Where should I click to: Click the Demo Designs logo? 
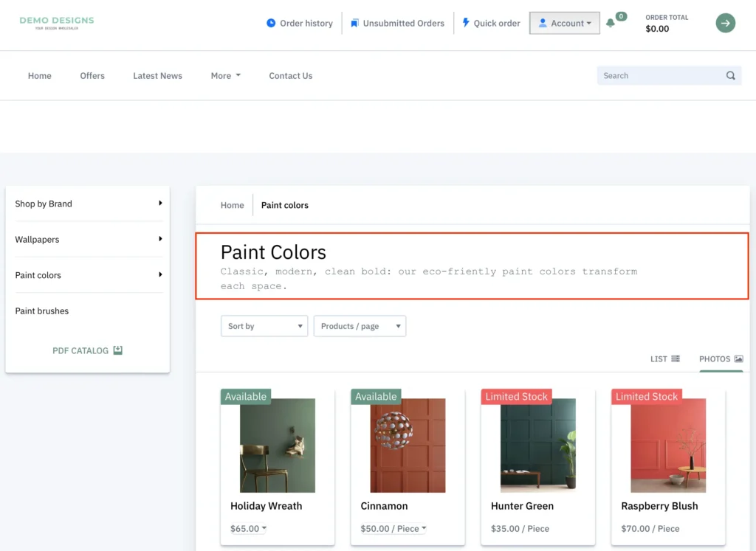[57, 23]
